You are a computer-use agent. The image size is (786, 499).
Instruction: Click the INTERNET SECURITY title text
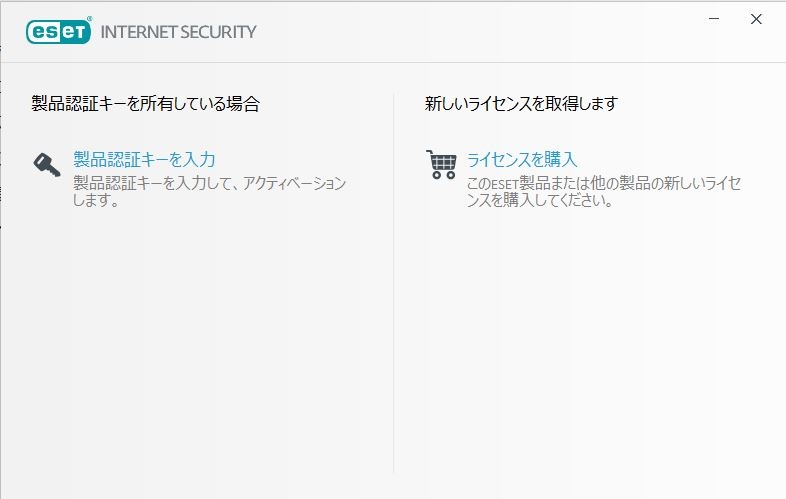click(x=178, y=32)
